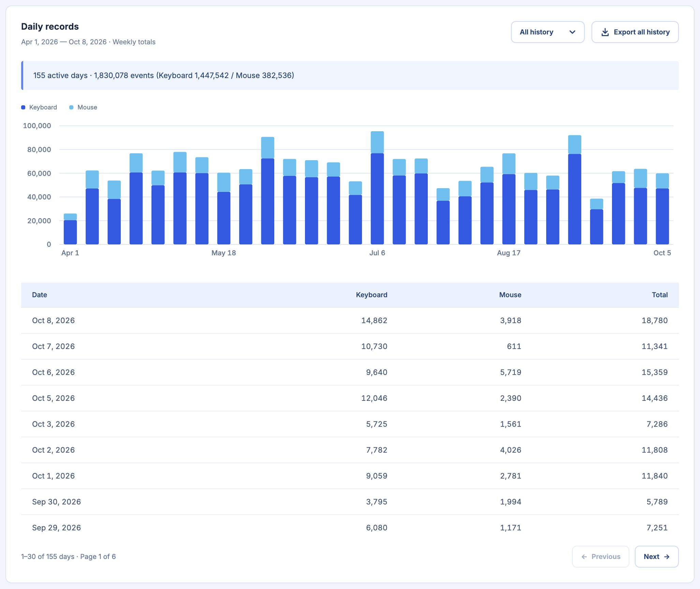This screenshot has height=589, width=700.
Task: Sort by the Keyboard column header
Action: 371,295
